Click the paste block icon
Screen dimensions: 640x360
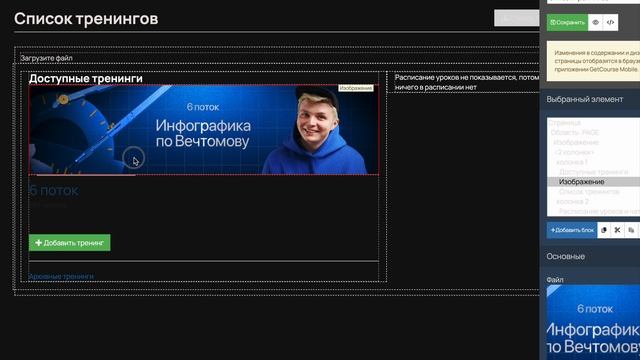[x=631, y=230]
